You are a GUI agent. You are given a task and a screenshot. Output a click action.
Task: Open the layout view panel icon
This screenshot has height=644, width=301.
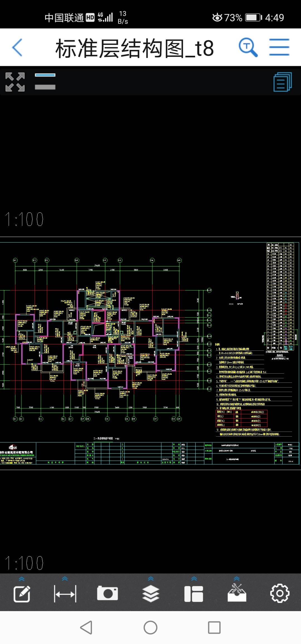point(194,594)
